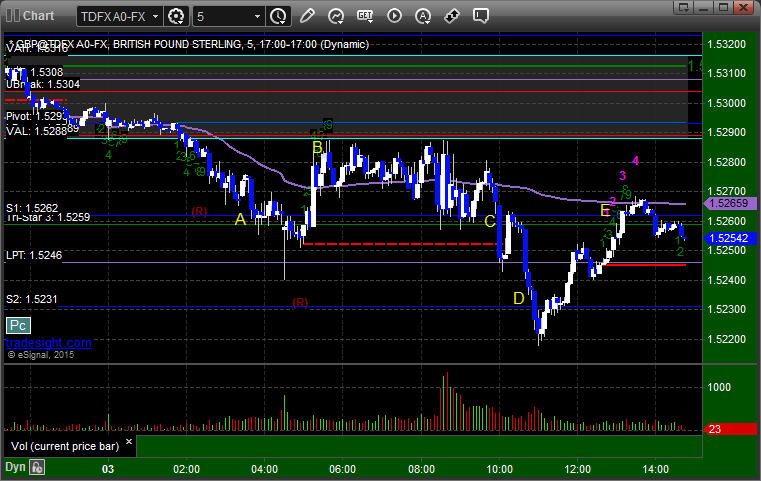
Task: Open the studies chart-line icon menu
Action: (x=336, y=16)
